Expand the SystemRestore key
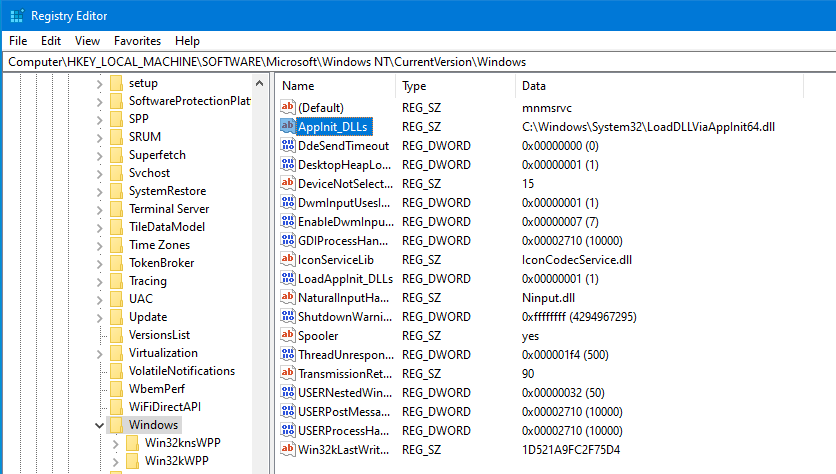 [x=99, y=191]
